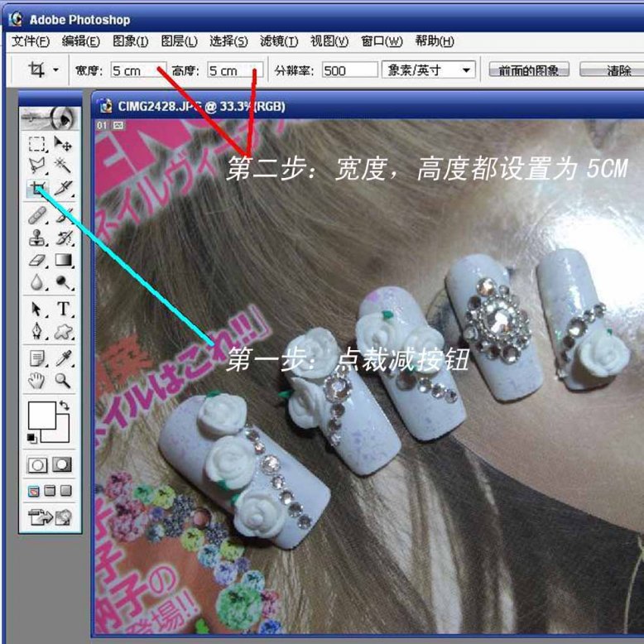Viewport: 644px width, 644px height.
Task: Click the foreground color swatch
Action: click(x=41, y=414)
